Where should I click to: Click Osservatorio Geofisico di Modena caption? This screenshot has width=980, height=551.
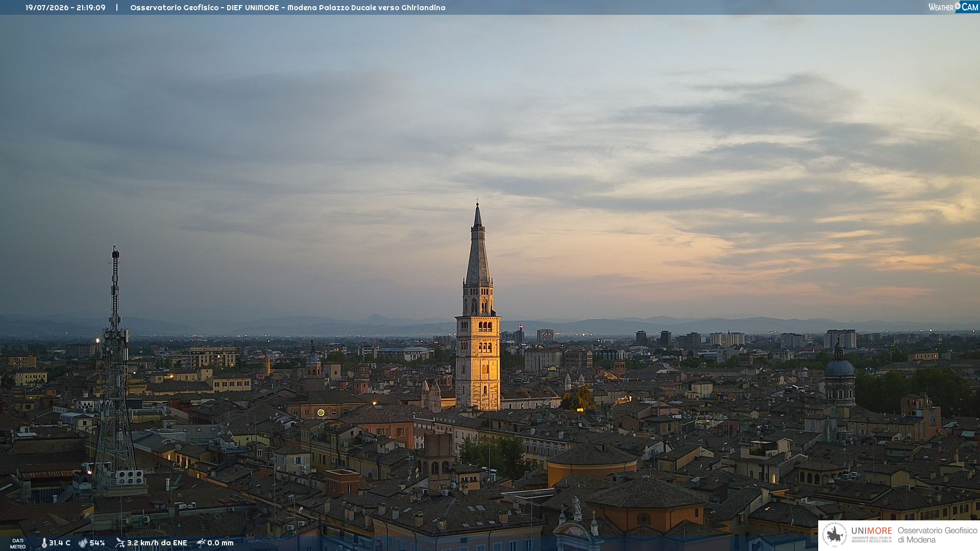point(937,535)
